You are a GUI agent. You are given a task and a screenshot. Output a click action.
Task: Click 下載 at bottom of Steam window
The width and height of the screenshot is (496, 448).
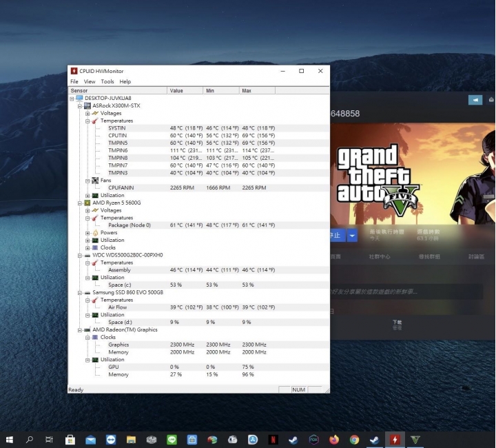[x=397, y=322]
